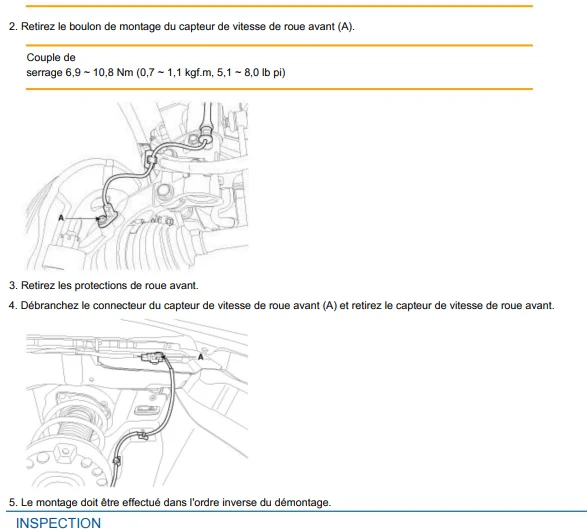Image resolution: width=587 pixels, height=531 pixels.
Task: Click the '6,9 ~ 10,8 Nm' torque figure
Action: click(x=100, y=72)
